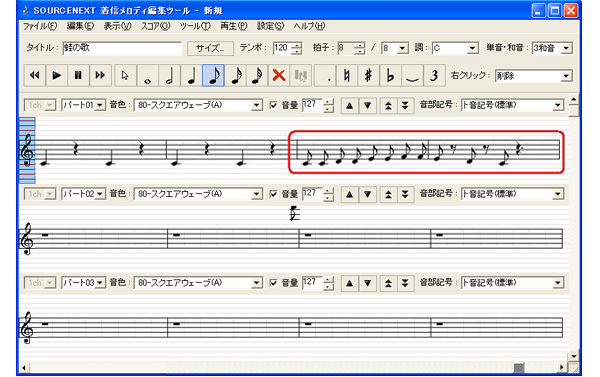Toggle the パート01 volume checkbox
Image resolution: width=600 pixels, height=377 pixels.
(273, 105)
